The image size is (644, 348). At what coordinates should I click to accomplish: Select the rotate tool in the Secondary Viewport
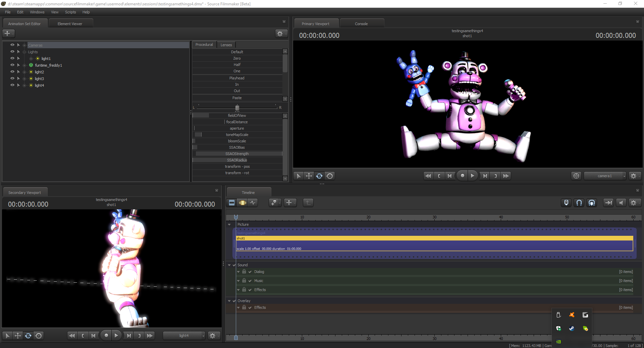pos(28,336)
